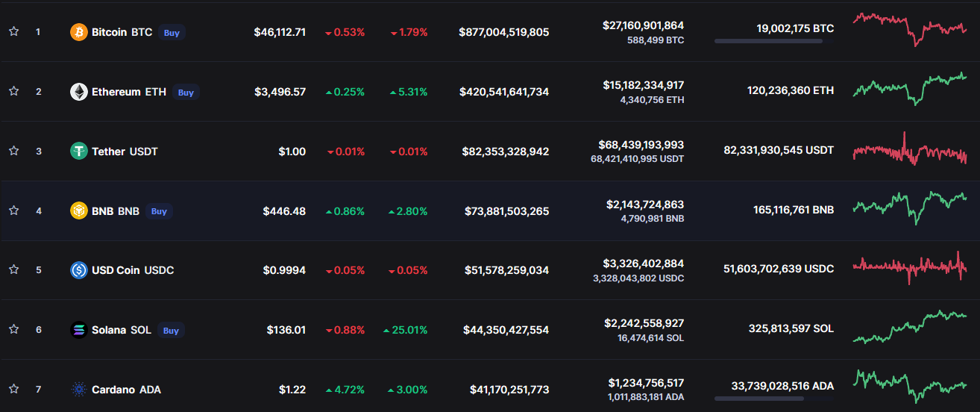The image size is (980, 412).
Task: Click Bitcoin circulating supply progress bar
Action: point(774,41)
